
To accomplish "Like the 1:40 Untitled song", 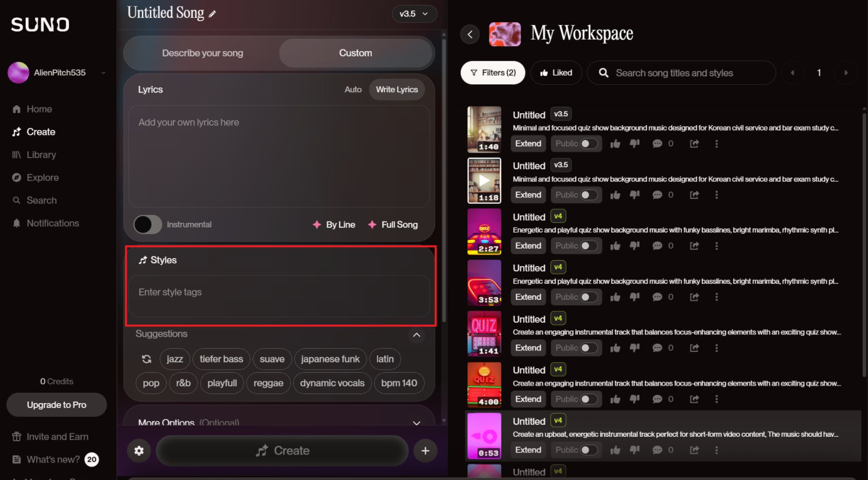I will point(615,143).
